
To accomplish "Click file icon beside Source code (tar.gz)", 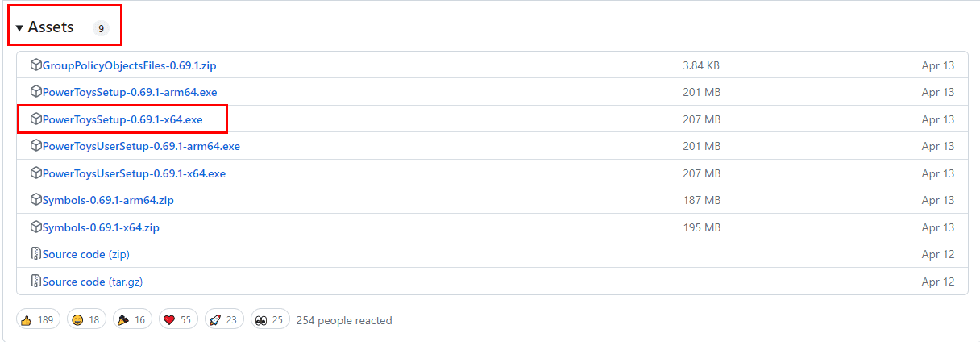I will 35,282.
